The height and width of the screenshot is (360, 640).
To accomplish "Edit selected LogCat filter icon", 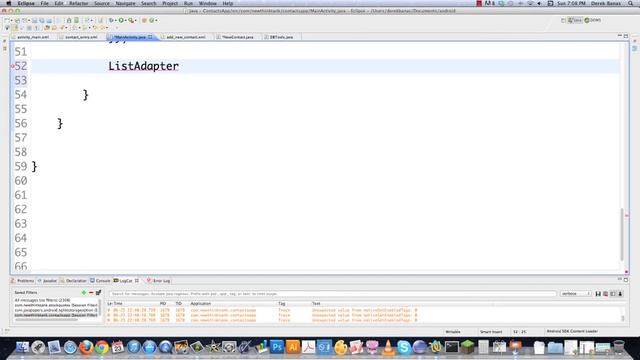I will [x=98, y=293].
